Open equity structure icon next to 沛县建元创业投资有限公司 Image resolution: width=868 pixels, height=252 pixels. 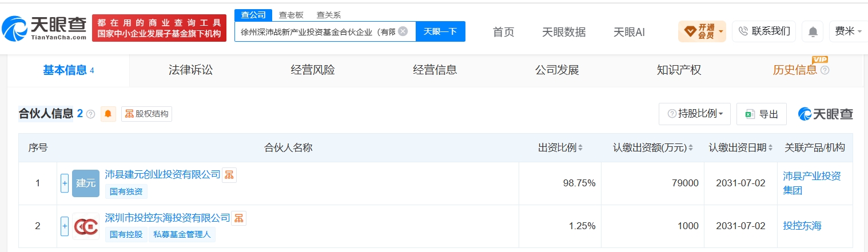(229, 175)
